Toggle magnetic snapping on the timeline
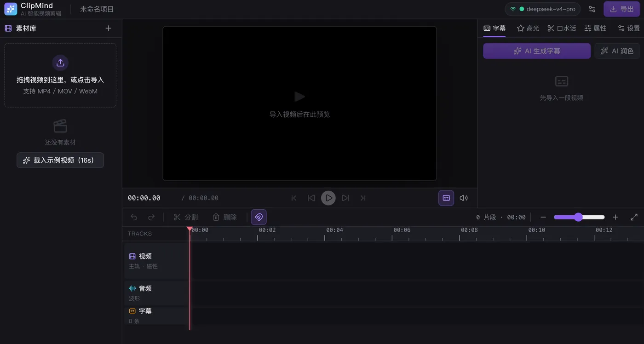 pyautogui.click(x=259, y=217)
